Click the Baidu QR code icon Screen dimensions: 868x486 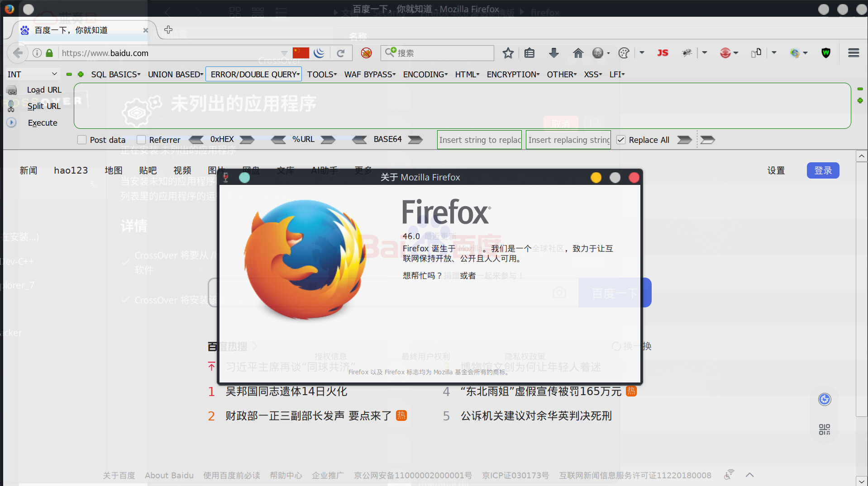pyautogui.click(x=825, y=429)
